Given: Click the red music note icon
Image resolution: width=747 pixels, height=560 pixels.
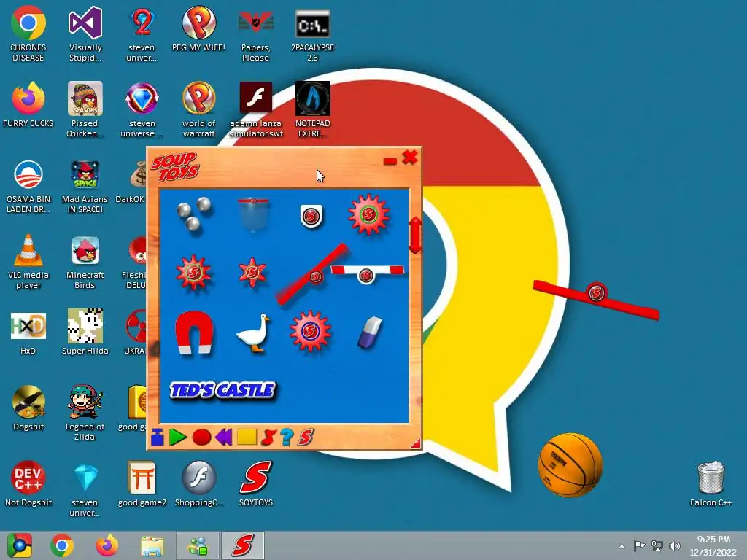Looking at the screenshot, I should click(x=268, y=437).
